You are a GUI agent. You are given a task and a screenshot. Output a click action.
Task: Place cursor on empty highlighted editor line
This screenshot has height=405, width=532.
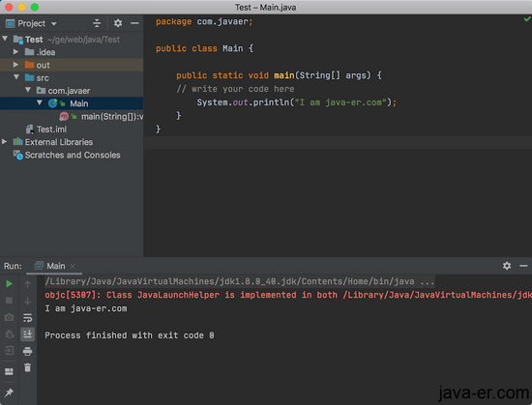(x=338, y=143)
